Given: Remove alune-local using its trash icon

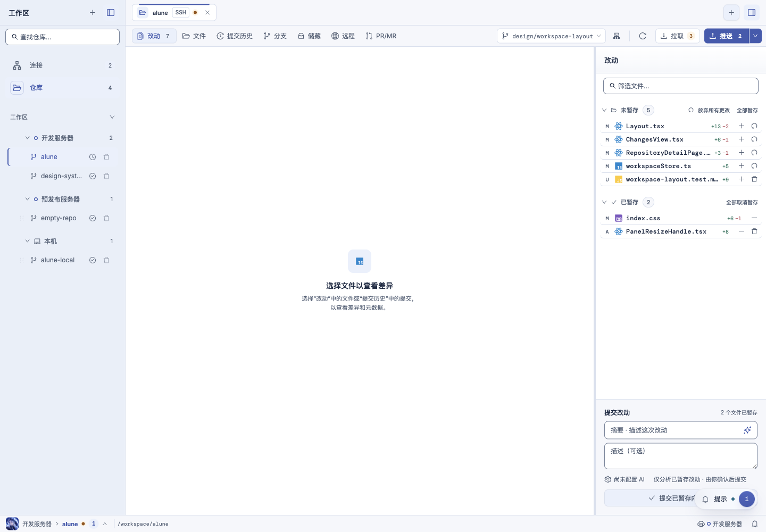Looking at the screenshot, I should point(106,260).
